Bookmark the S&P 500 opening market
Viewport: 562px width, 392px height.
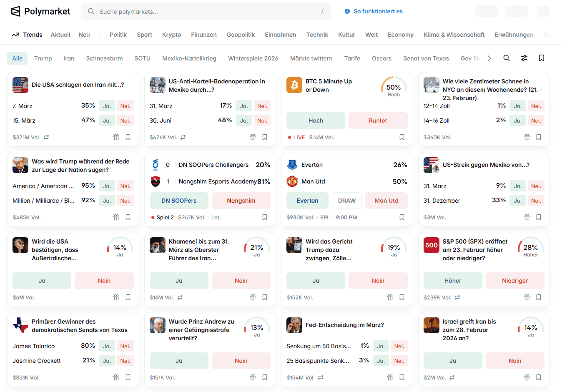pyautogui.click(x=539, y=297)
